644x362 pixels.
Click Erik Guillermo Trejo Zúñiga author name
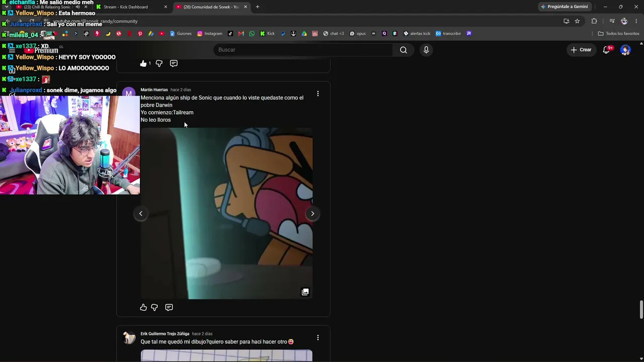click(x=165, y=334)
